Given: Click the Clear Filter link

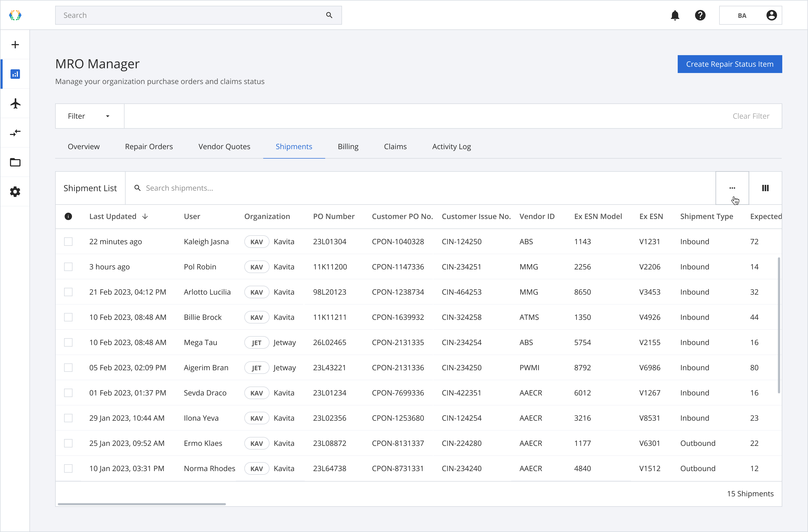Looking at the screenshot, I should click(x=751, y=116).
